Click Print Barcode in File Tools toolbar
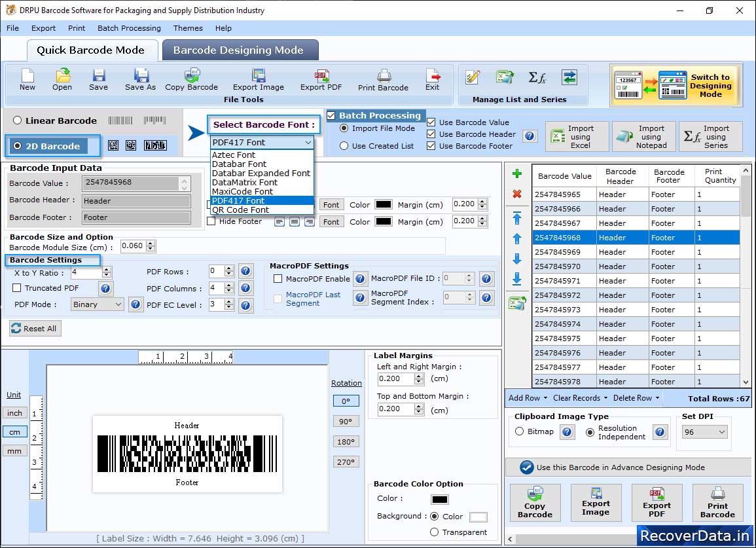This screenshot has height=548, width=756. [x=384, y=79]
